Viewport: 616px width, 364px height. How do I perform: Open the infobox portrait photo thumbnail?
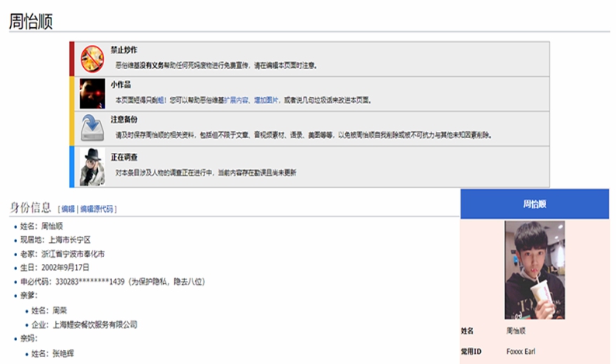click(534, 269)
